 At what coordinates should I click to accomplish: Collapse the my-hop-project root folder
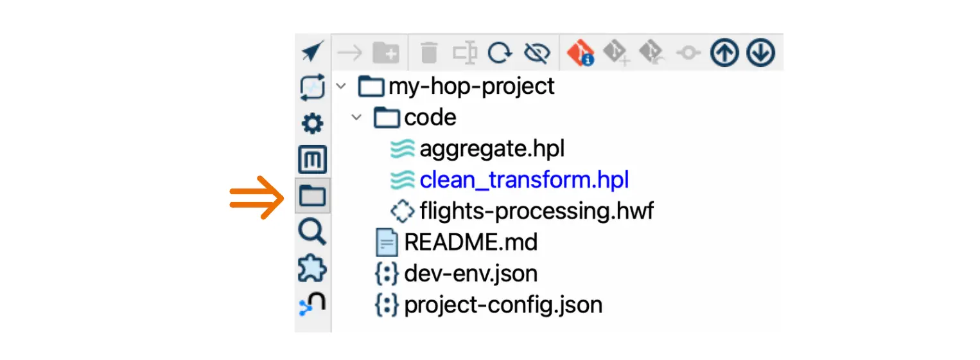pos(342,86)
